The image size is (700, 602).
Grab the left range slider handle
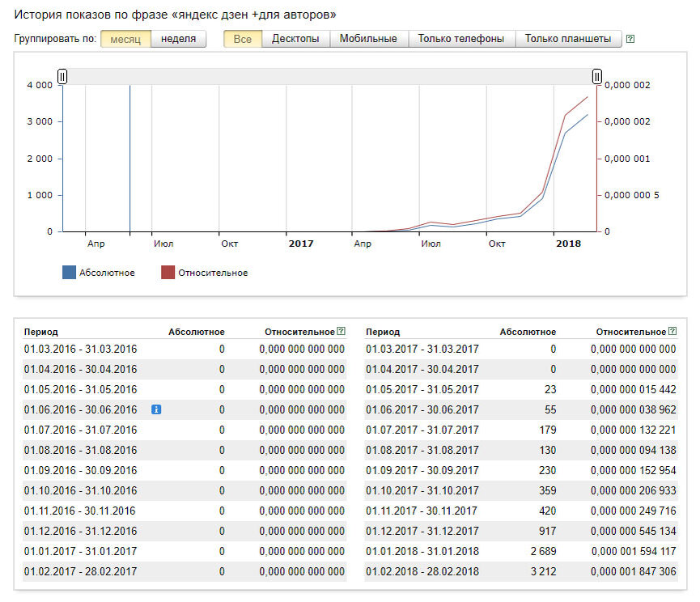[62, 76]
